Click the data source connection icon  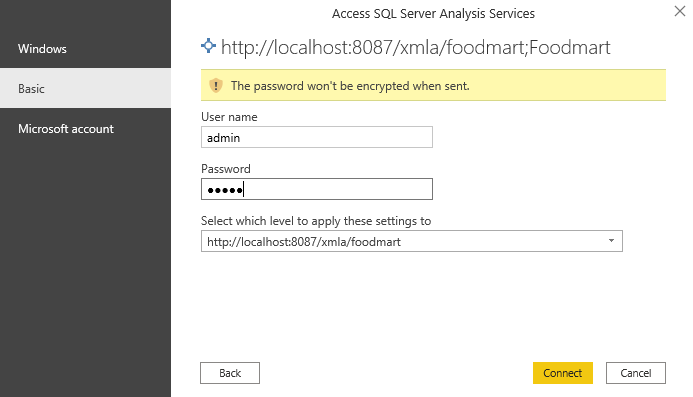point(208,46)
